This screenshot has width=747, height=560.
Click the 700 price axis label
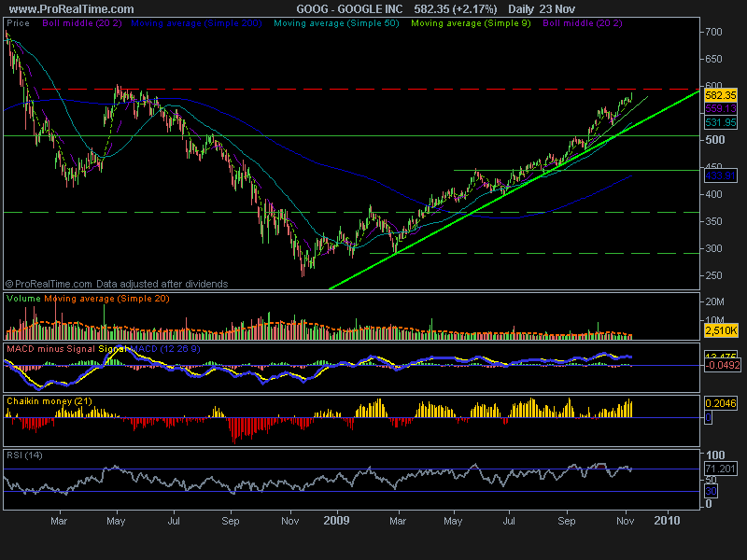click(x=713, y=32)
